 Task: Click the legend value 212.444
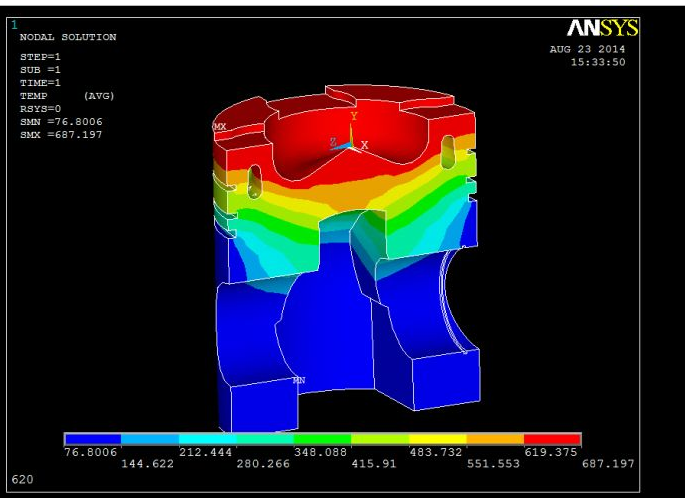(x=205, y=452)
